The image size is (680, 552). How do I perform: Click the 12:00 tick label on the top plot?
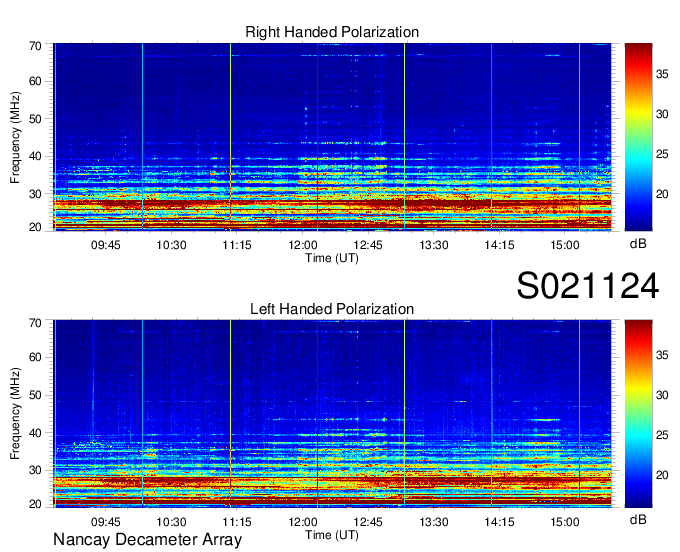pyautogui.click(x=303, y=245)
